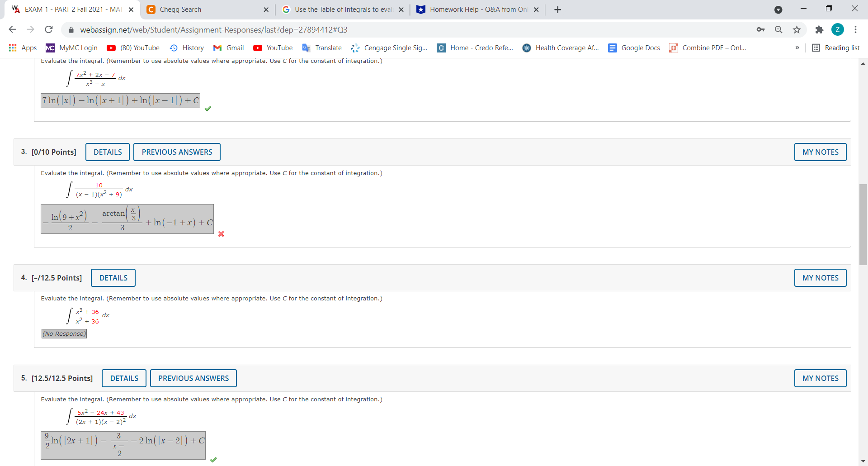This screenshot has height=466, width=868.
Task: Open the Cengage Single Sign bookmark
Action: (x=389, y=48)
